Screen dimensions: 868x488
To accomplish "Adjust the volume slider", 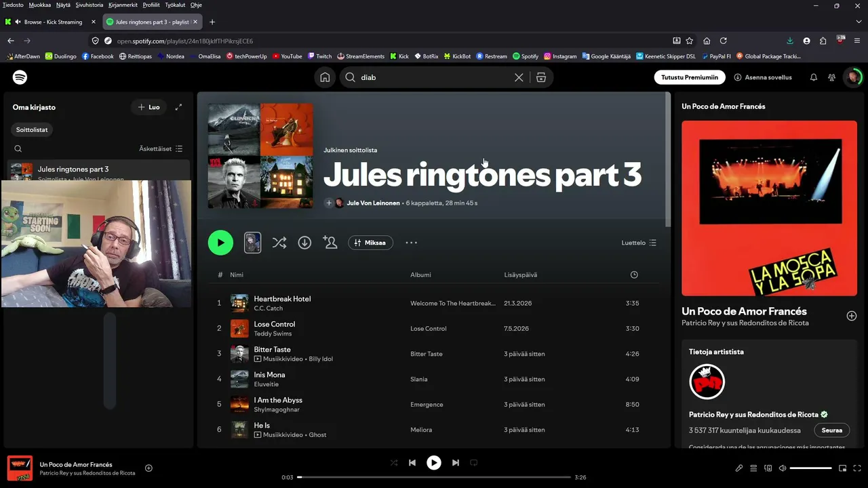I will coord(811,468).
